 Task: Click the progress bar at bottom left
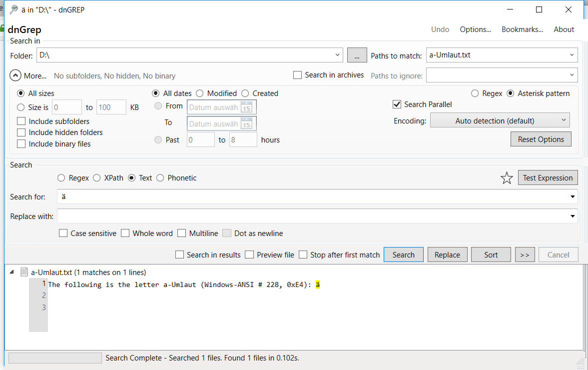pyautogui.click(x=54, y=357)
